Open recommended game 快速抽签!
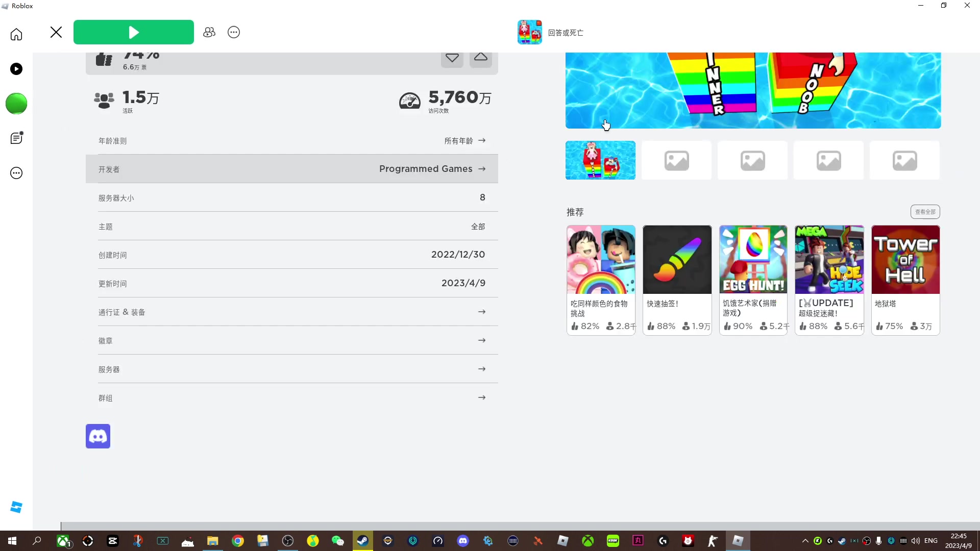Image resolution: width=980 pixels, height=551 pixels. 677,280
